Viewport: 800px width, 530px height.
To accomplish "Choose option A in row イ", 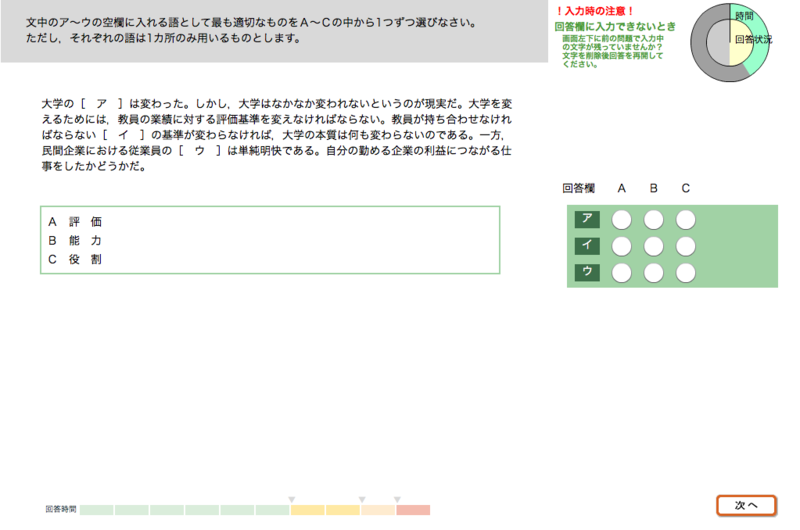I will (621, 246).
